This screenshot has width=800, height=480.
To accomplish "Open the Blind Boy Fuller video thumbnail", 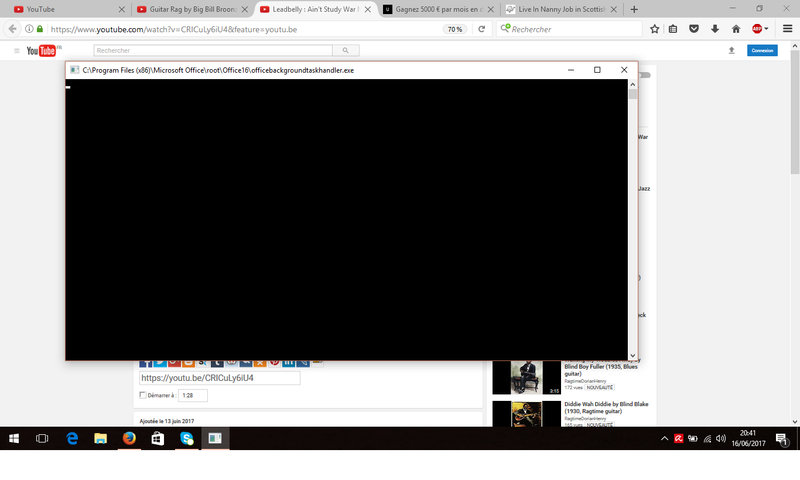I will coord(527,377).
